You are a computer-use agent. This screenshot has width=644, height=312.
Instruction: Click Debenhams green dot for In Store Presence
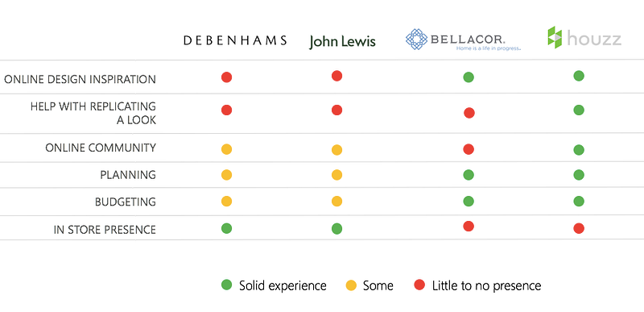coord(227,228)
